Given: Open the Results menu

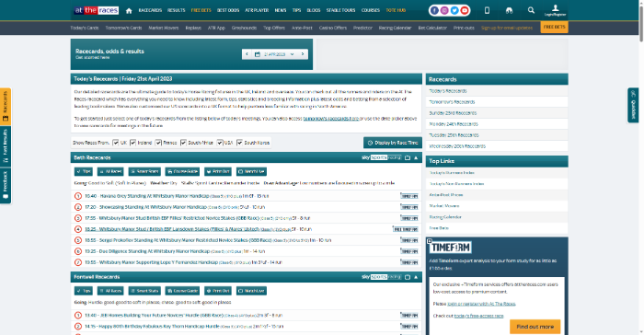Looking at the screenshot, I should point(177,10).
